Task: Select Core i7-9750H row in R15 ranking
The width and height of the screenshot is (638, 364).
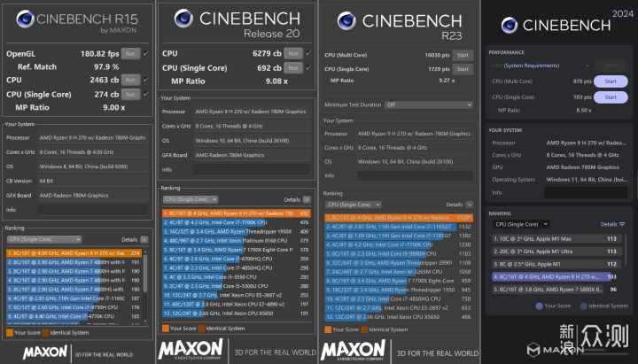Action: [x=74, y=307]
